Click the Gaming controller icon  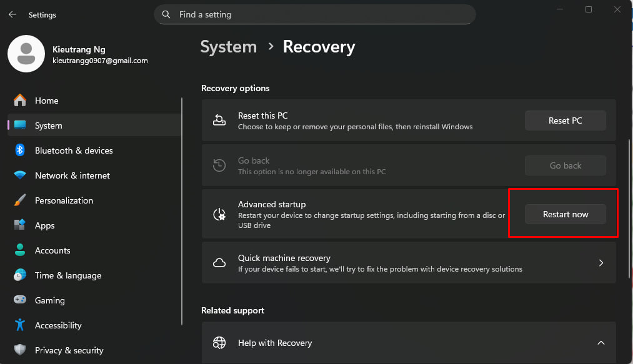[20, 300]
